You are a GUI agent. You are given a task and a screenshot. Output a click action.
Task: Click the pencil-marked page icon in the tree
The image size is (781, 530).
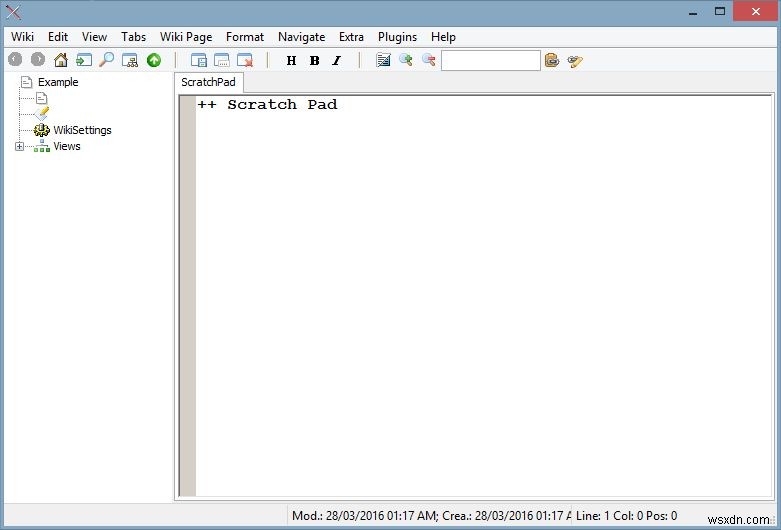click(x=42, y=114)
